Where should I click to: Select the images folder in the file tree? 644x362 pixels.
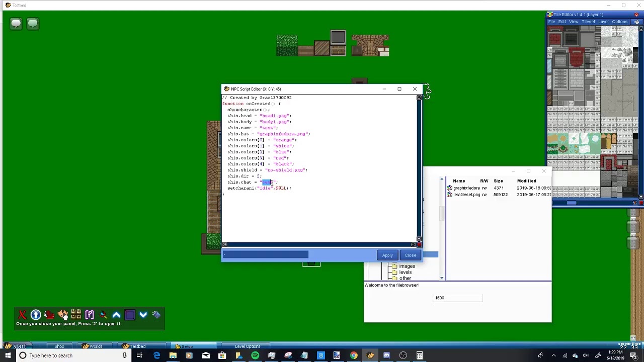click(x=407, y=266)
